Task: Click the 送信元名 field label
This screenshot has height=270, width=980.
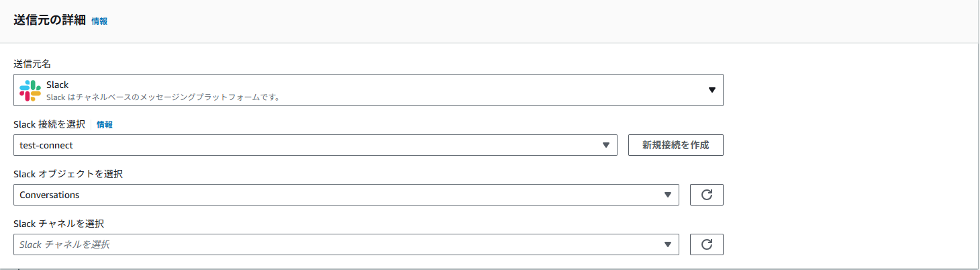Action: coord(32,64)
